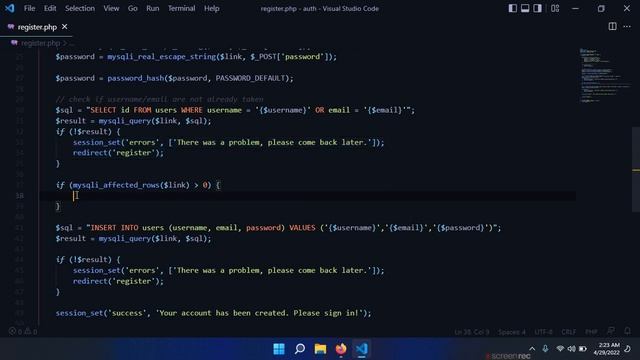This screenshot has width=640, height=360.
Task: Click the battery tray icon
Action: [583, 348]
